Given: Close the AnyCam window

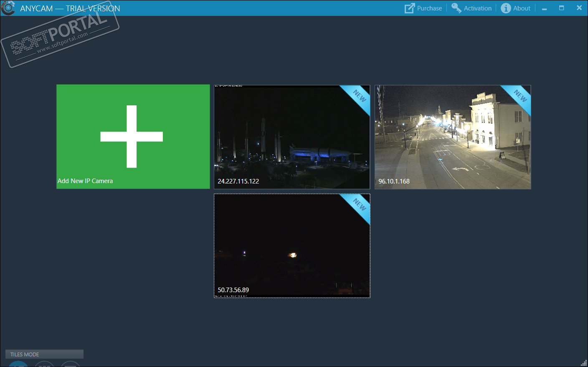Looking at the screenshot, I should point(579,8).
